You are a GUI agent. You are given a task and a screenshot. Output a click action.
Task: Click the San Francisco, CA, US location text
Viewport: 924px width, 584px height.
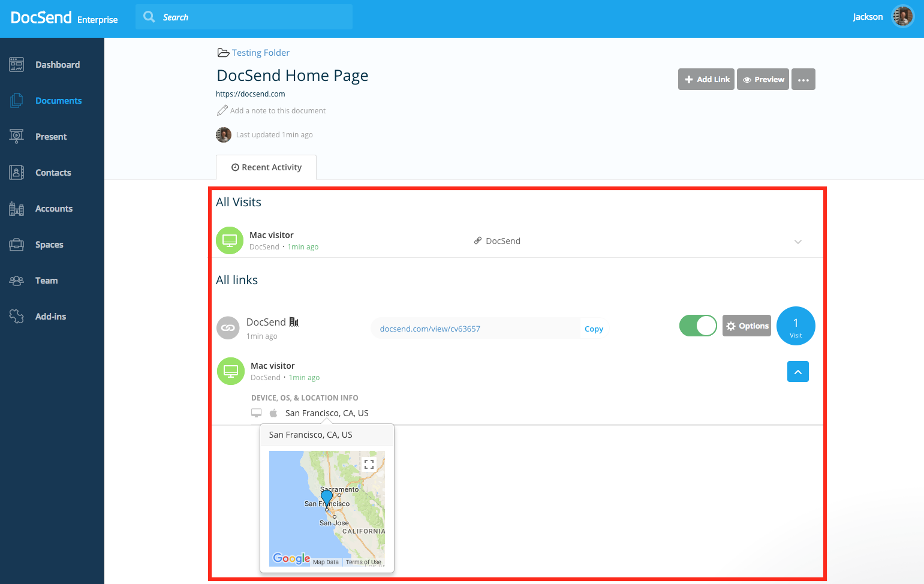327,413
